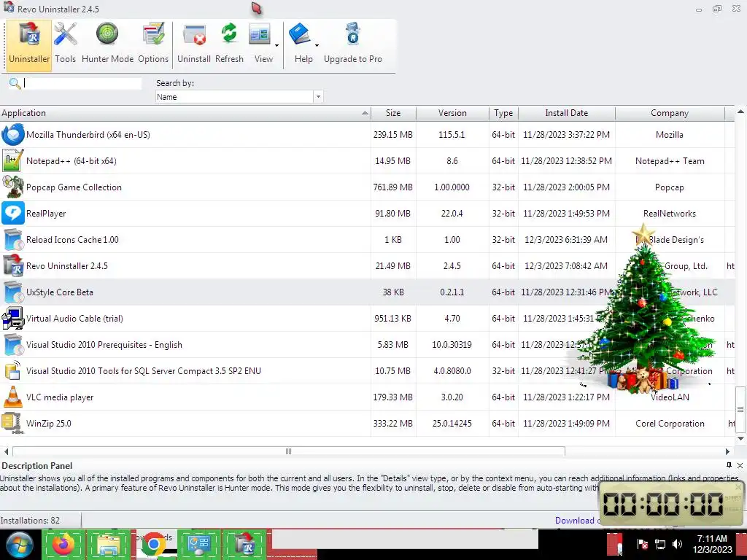Select Virtual Audio Cable (trial) icon
The width and height of the screenshot is (747, 560).
point(13,318)
